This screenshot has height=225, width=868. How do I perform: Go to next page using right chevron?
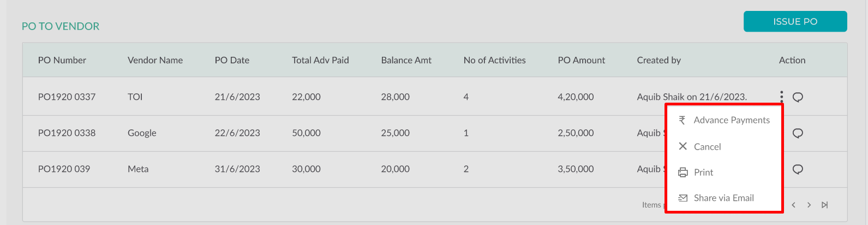(809, 205)
